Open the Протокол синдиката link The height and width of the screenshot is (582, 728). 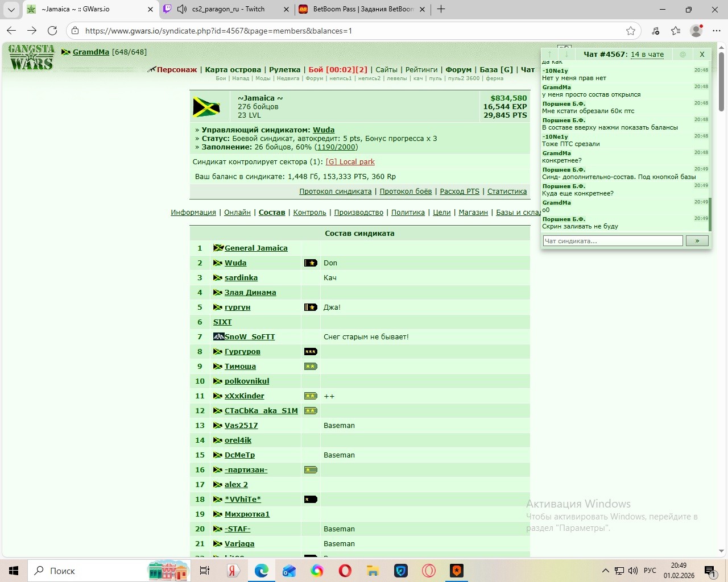(x=336, y=191)
